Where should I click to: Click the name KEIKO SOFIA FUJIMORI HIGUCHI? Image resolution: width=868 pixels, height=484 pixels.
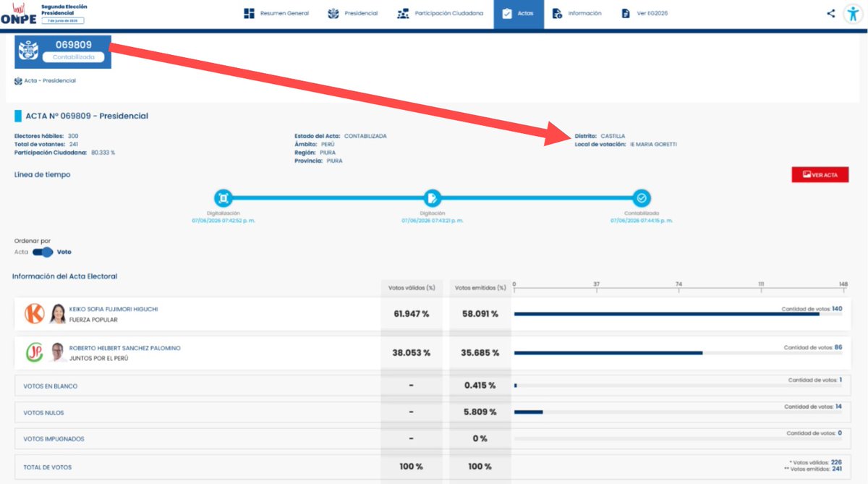tap(114, 309)
